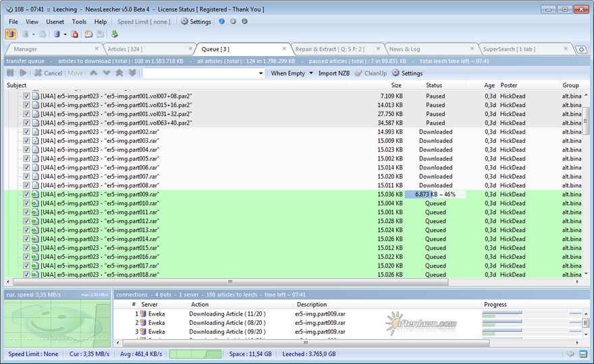Sort queue by Size column header

coord(376,85)
